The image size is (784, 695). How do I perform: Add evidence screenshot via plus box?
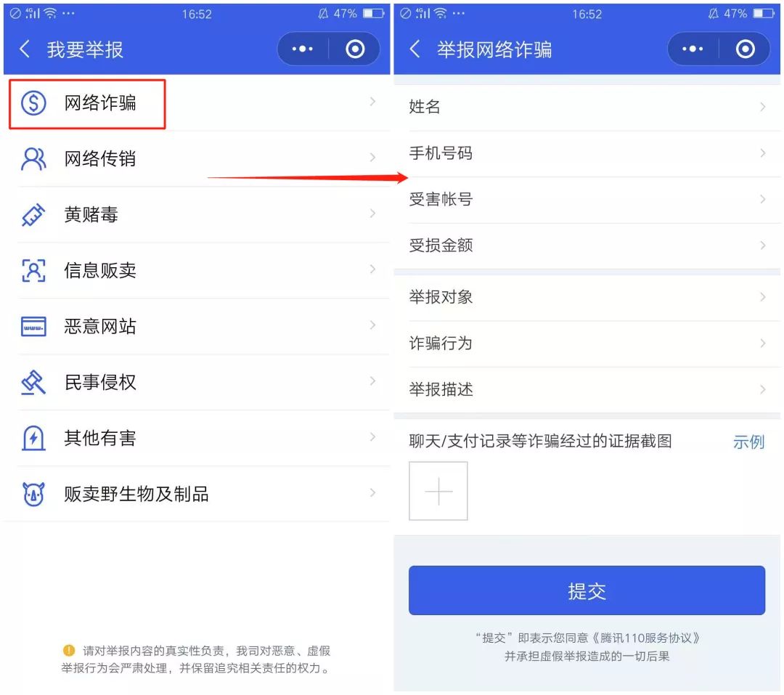(x=438, y=492)
